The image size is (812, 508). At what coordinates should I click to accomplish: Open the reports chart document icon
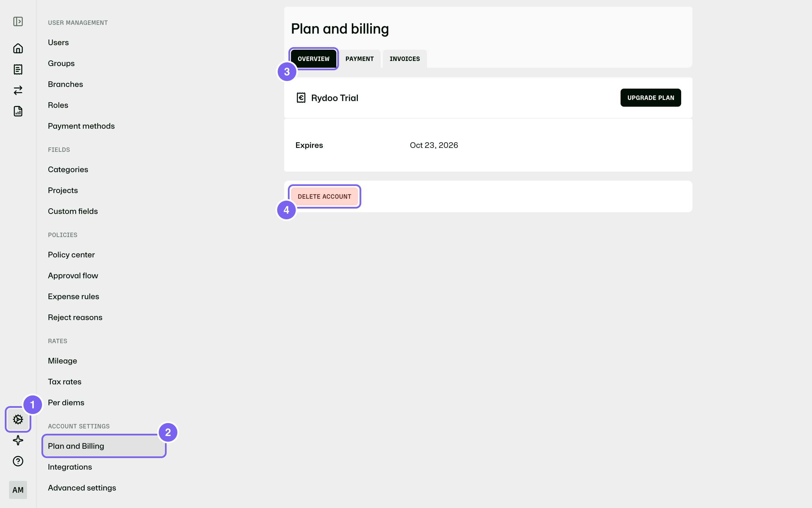pyautogui.click(x=18, y=111)
